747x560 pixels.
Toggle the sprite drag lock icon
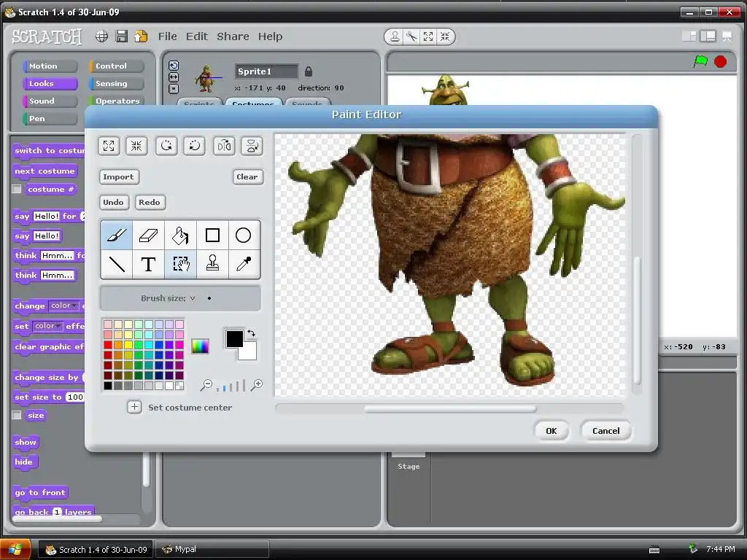click(x=309, y=71)
